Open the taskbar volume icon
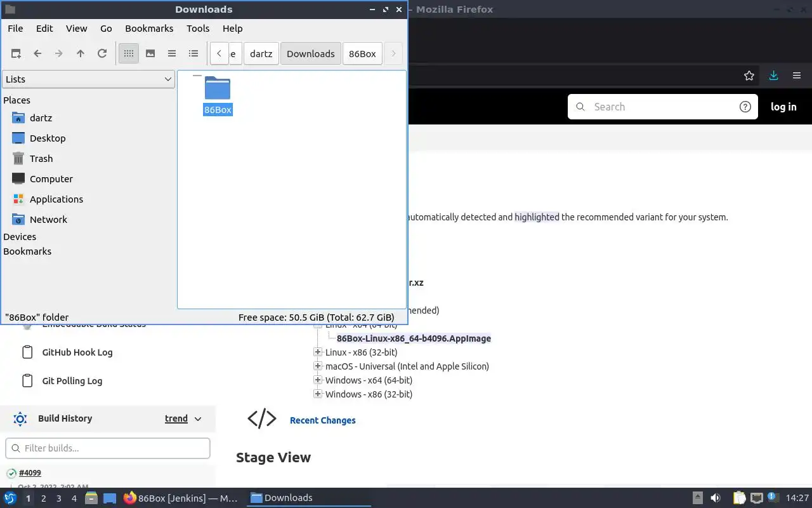Screen dimensions: 812x508 pos(716,498)
